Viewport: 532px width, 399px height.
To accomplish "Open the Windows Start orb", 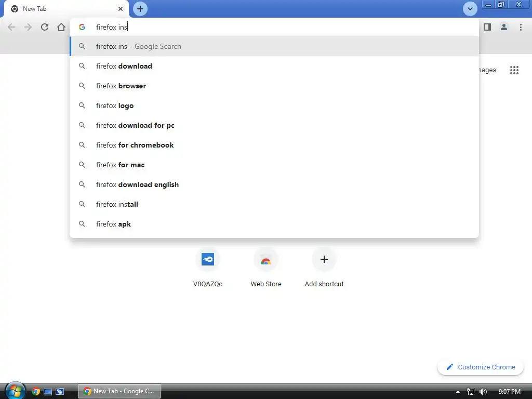I will (15, 391).
